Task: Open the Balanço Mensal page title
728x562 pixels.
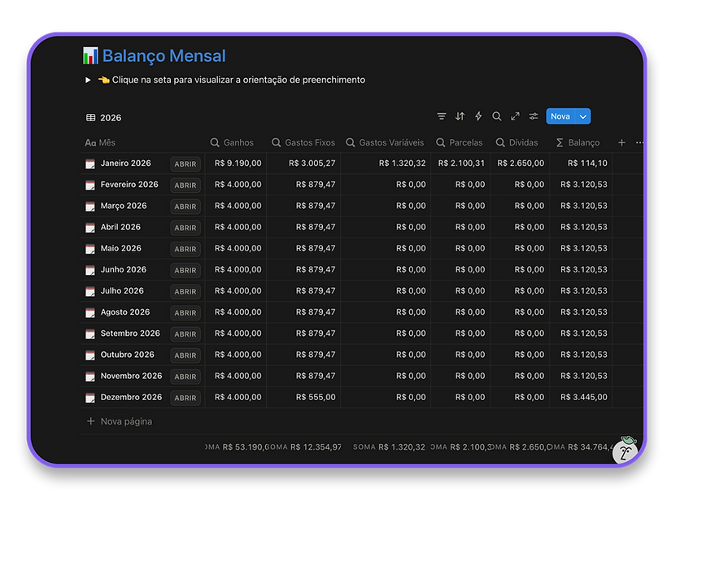Action: click(163, 55)
